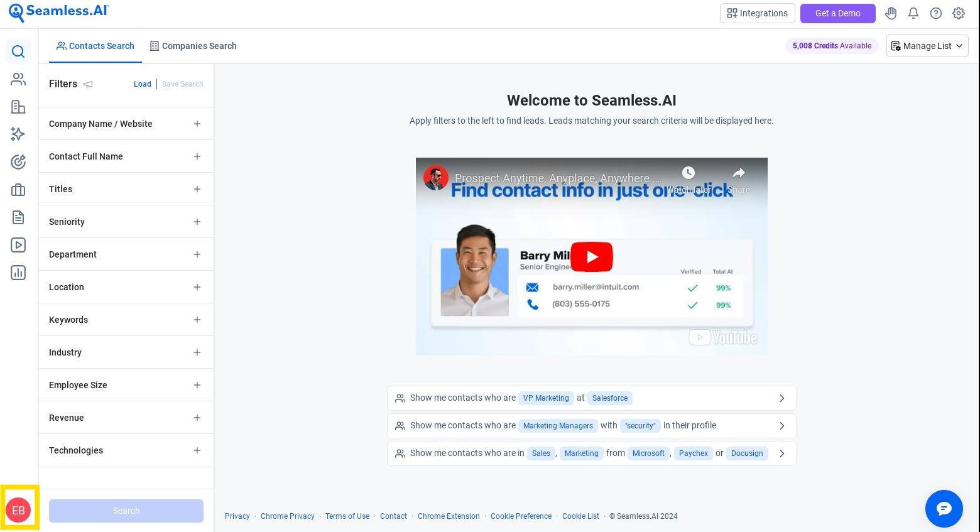980x532 pixels.
Task: Open the settings gear icon
Action: click(x=959, y=13)
